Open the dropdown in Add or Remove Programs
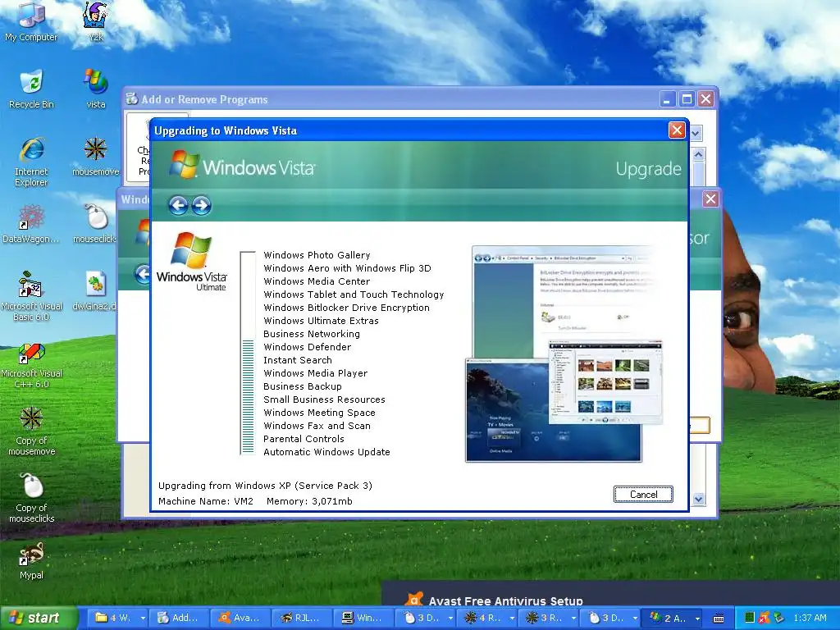 696,133
